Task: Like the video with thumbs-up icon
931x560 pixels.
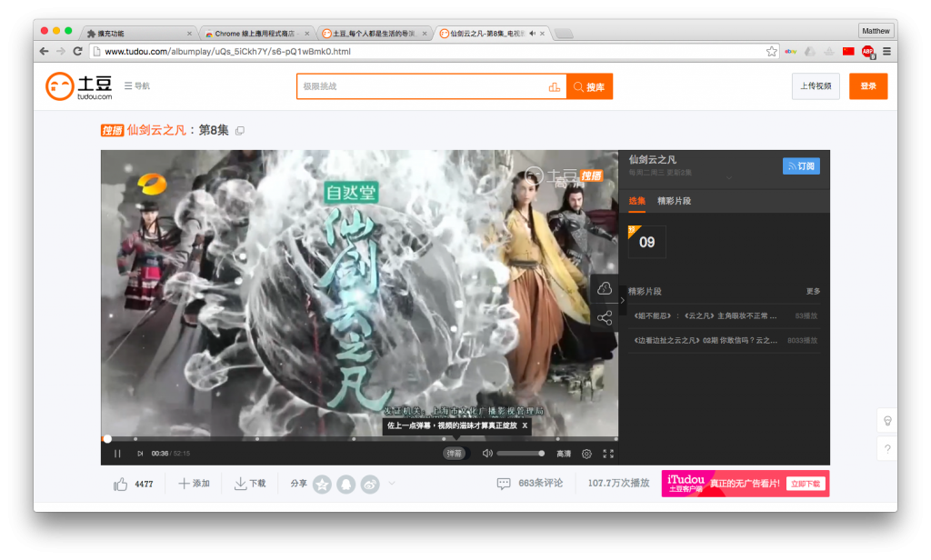Action: (121, 484)
